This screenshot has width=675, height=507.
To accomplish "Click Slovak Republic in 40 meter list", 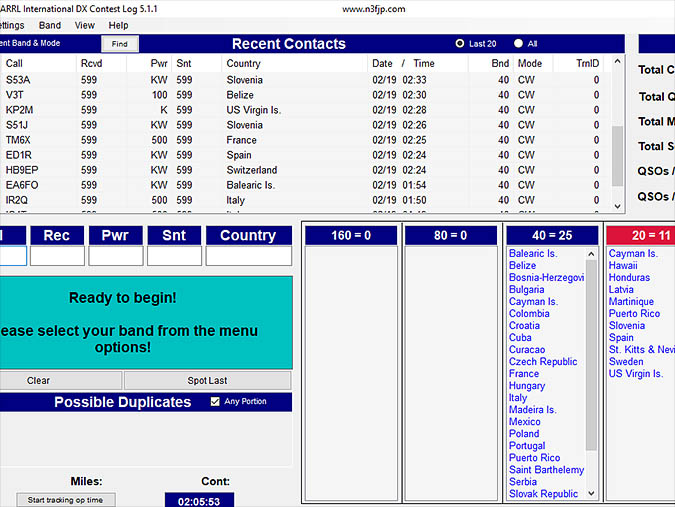I will click(543, 494).
